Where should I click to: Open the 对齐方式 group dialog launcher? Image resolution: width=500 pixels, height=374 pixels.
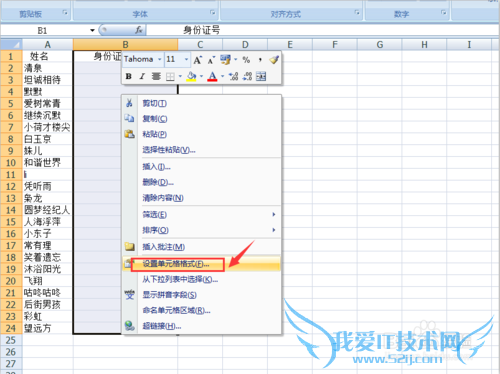pyautogui.click(x=357, y=13)
